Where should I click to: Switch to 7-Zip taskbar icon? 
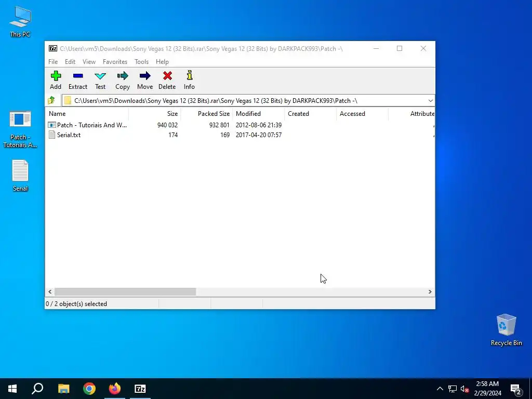point(140,389)
